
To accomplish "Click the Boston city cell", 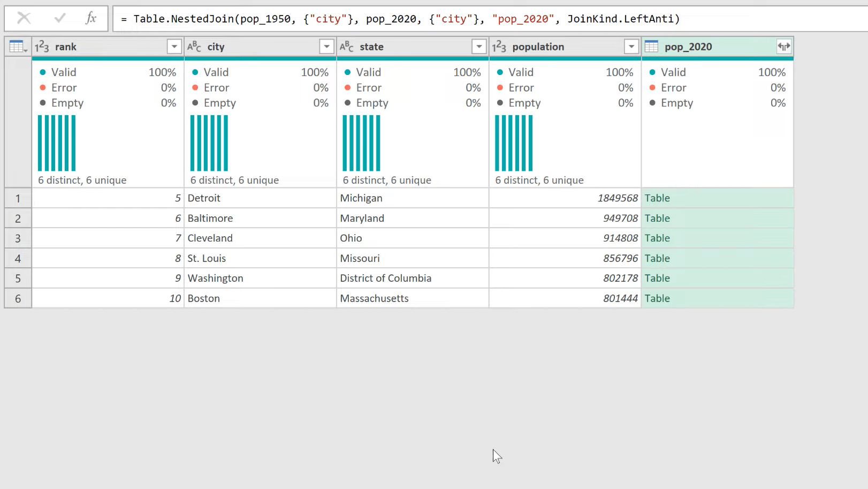I will [260, 298].
